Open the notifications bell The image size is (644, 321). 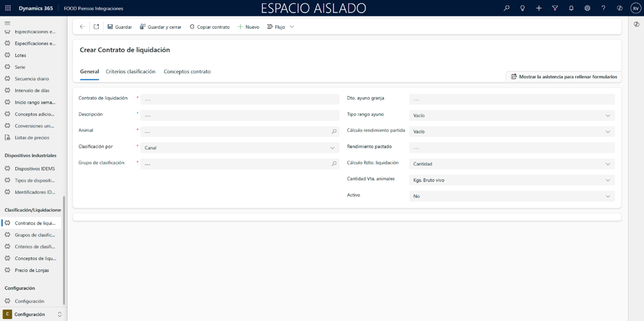571,8
